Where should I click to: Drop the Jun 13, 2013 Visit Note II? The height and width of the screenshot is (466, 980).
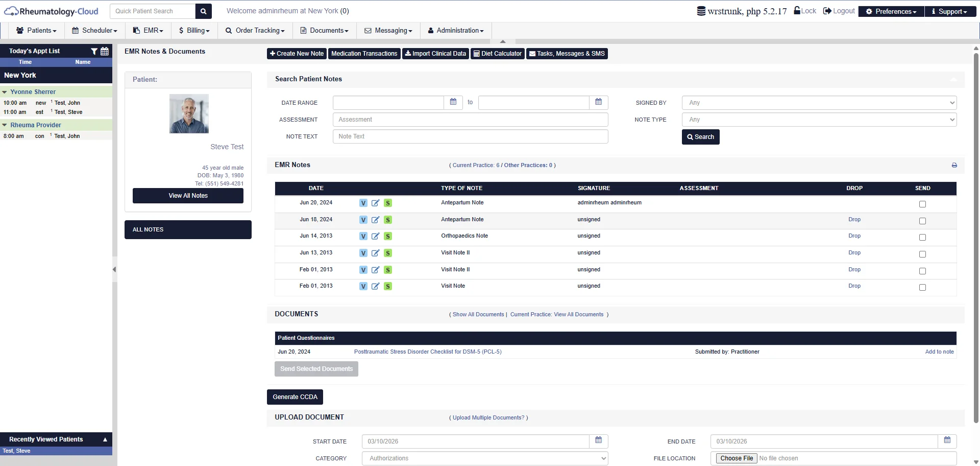(x=854, y=252)
